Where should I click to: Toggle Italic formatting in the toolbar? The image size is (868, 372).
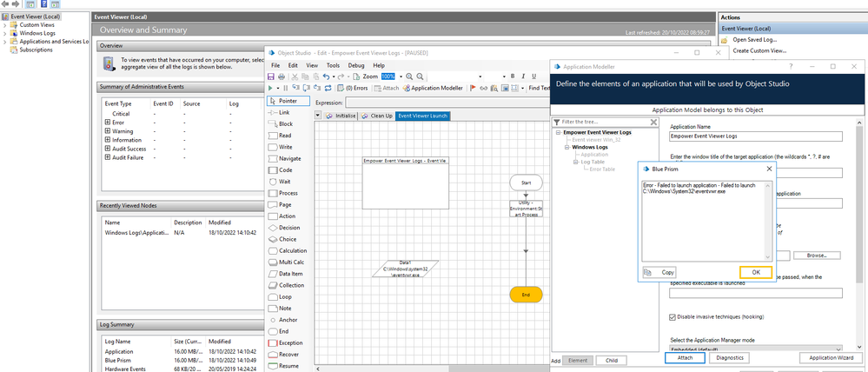point(523,76)
